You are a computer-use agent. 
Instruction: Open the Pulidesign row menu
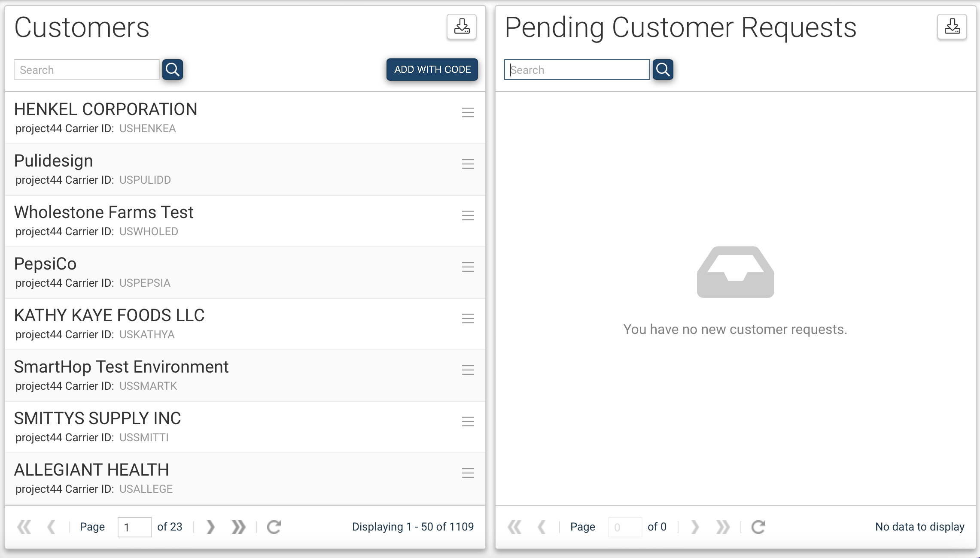[468, 164]
